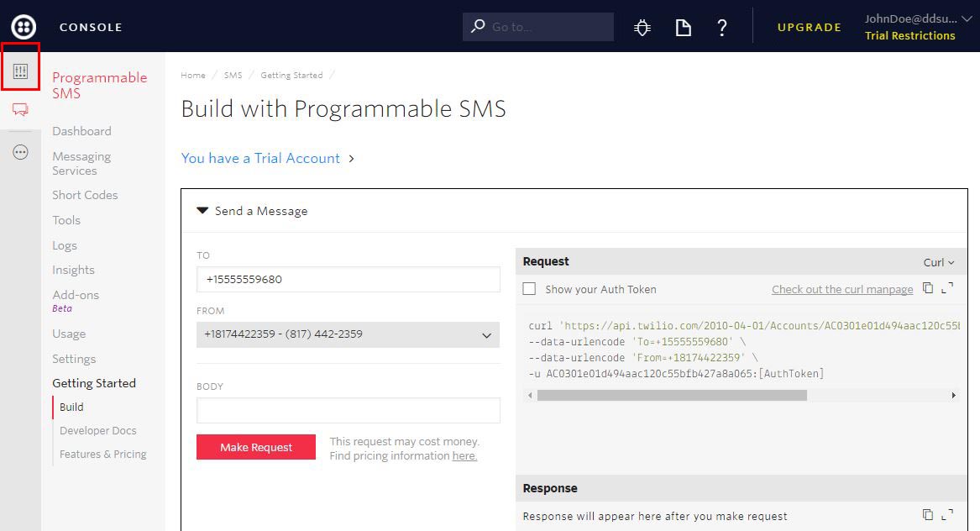
Task: Focus the Go to search field
Action: [x=538, y=27]
